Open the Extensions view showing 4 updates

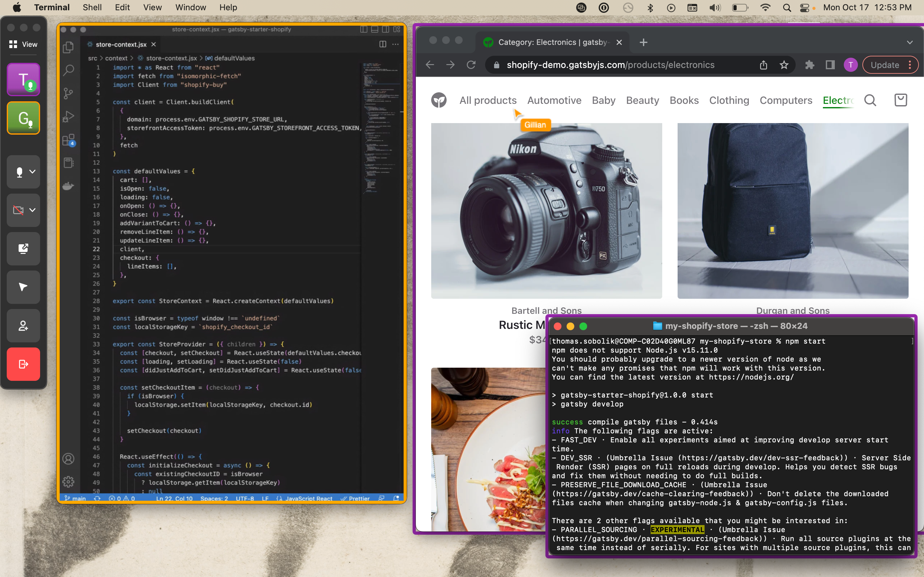68,140
